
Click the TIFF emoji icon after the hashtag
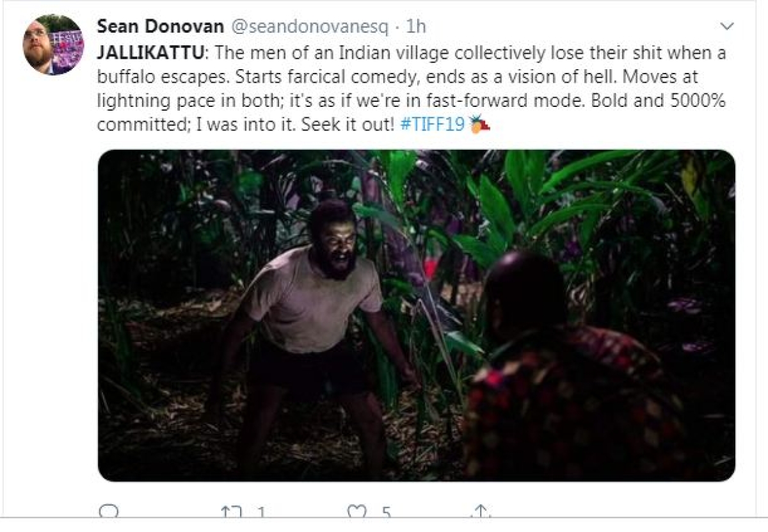pyautogui.click(x=479, y=124)
